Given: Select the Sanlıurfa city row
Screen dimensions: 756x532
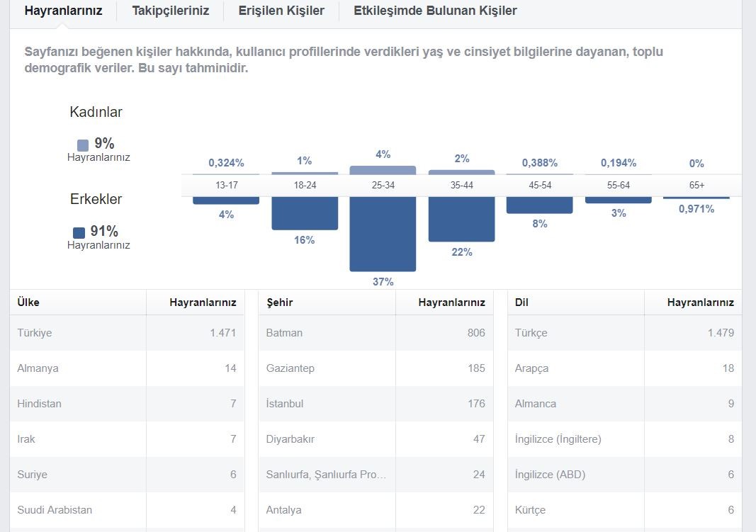Looking at the screenshot, I should tap(376, 474).
